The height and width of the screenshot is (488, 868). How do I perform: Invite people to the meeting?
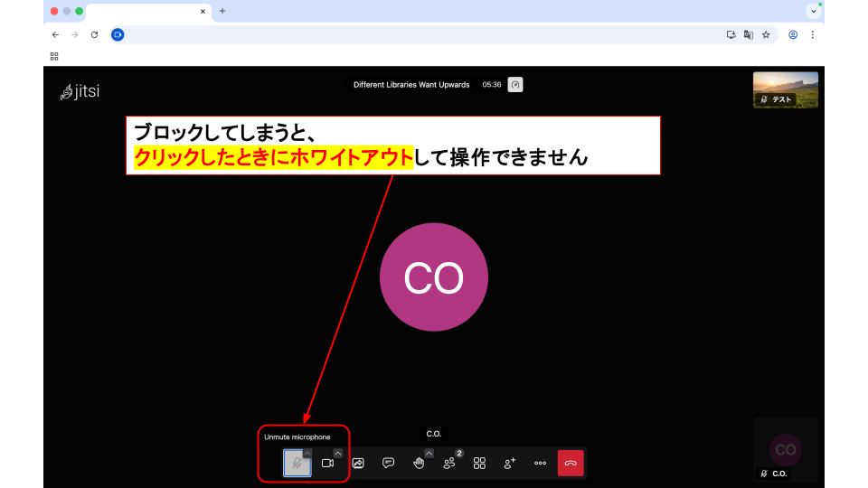[x=510, y=463]
